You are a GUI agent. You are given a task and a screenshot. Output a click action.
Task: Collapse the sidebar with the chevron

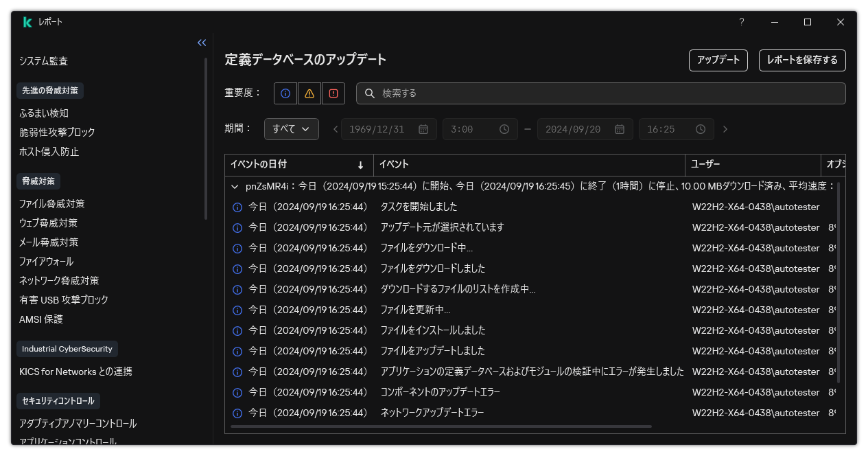(201, 42)
